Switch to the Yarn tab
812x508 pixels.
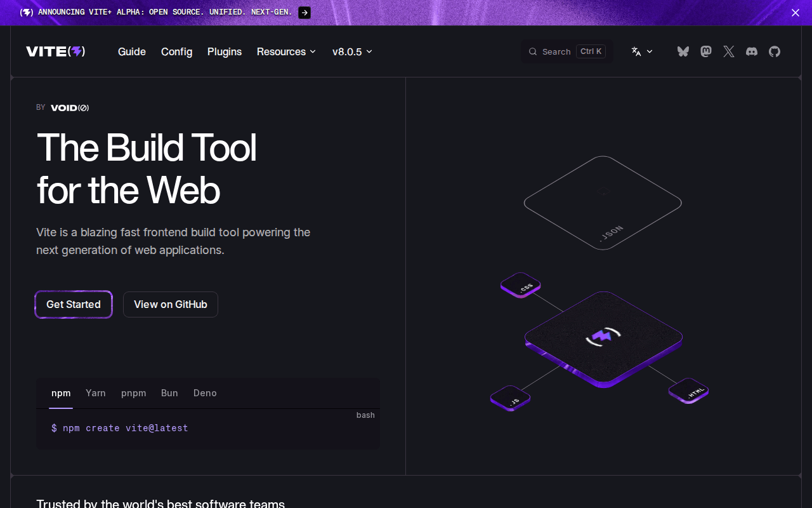pos(96,393)
